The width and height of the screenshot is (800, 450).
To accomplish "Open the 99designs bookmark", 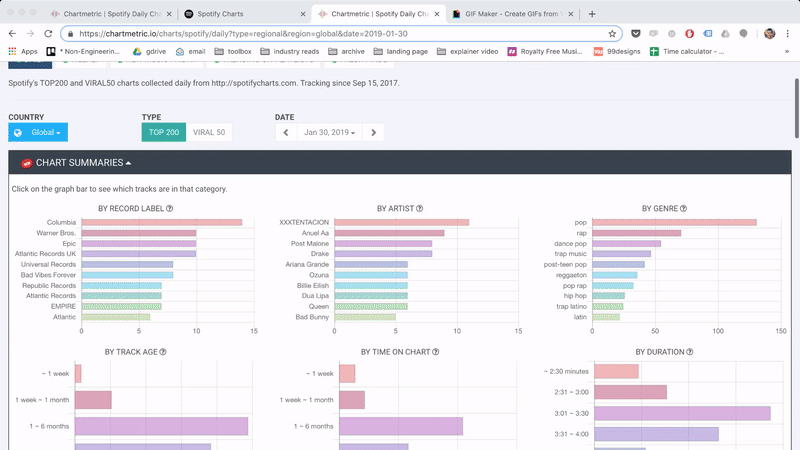I will tap(617, 52).
